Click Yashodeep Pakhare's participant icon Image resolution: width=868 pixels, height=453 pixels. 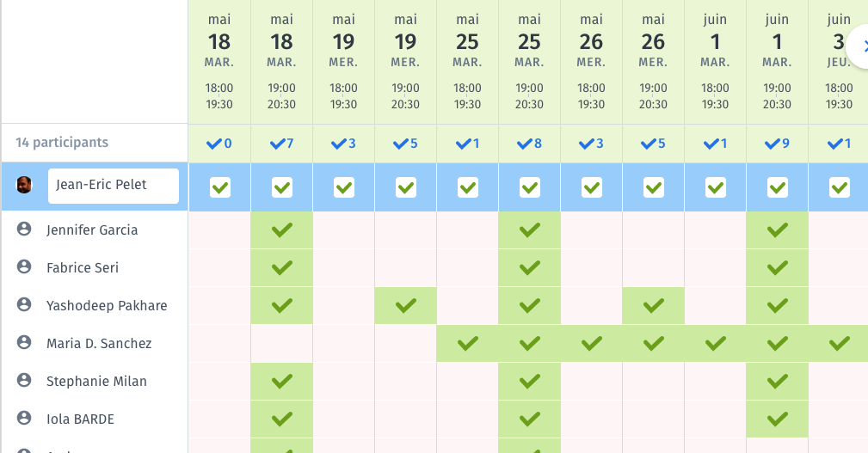point(24,305)
